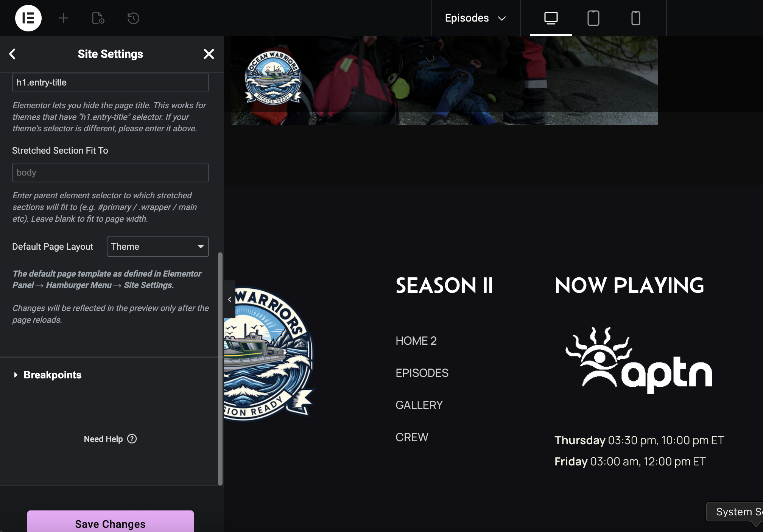763x532 pixels.
Task: Open the document settings page icon
Action: click(98, 18)
